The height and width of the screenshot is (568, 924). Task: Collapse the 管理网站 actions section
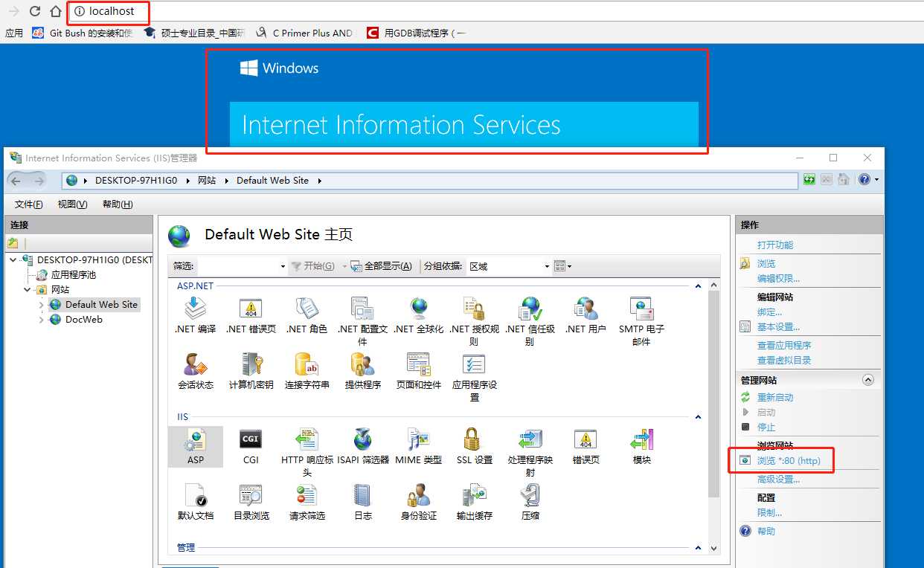click(867, 380)
